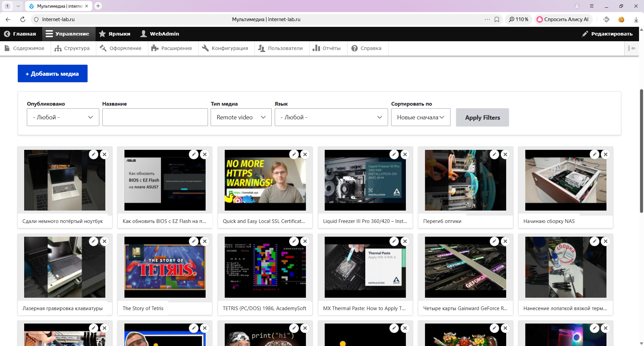Click edit pencil on the ASUS BIOS video

[x=194, y=155]
